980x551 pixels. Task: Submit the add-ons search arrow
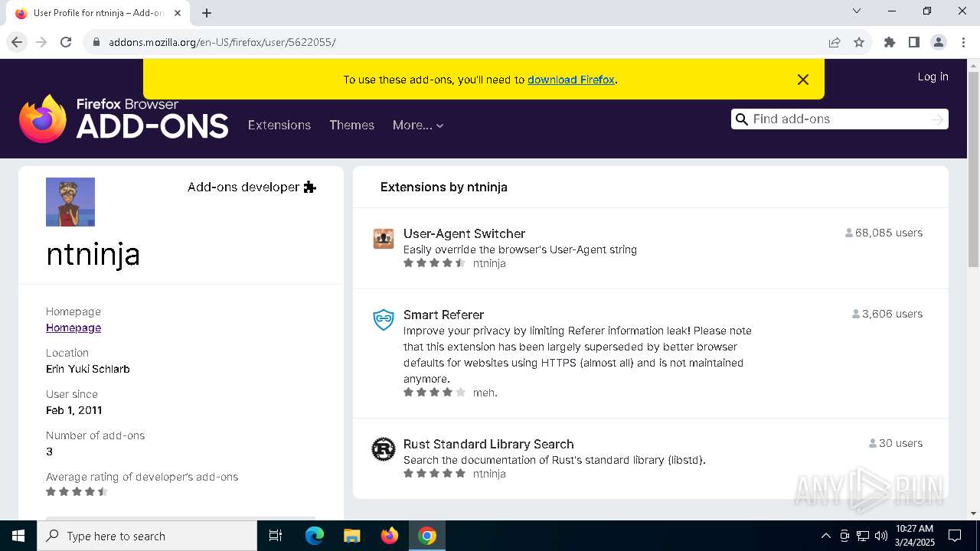(937, 119)
